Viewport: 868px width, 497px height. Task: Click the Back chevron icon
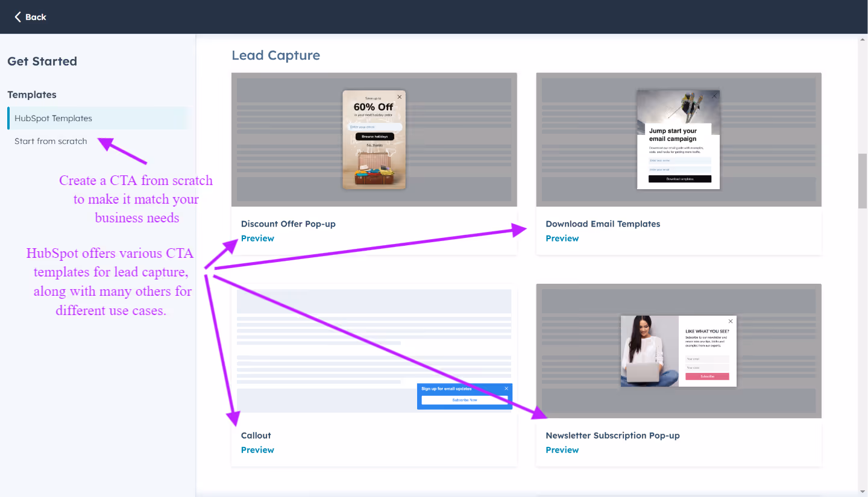pyautogui.click(x=16, y=17)
